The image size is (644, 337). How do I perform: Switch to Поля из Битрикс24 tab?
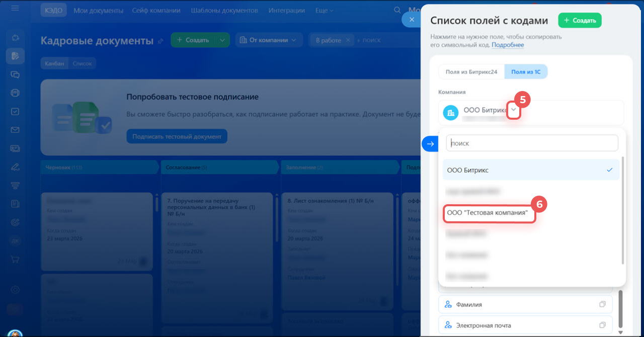pos(471,72)
